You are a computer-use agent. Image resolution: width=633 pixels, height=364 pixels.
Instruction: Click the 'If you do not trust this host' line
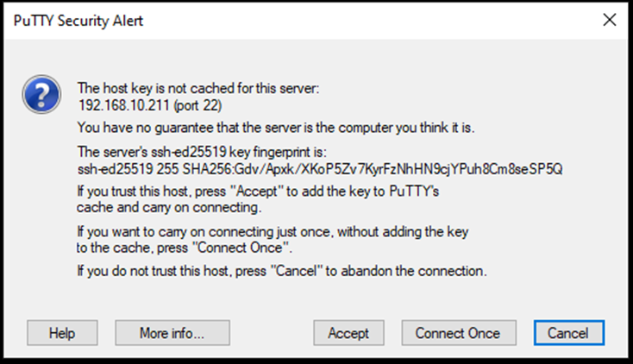[x=282, y=271]
